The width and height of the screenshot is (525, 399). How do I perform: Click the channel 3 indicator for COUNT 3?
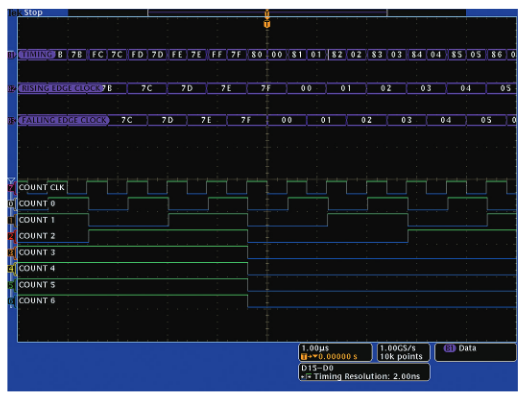11,252
